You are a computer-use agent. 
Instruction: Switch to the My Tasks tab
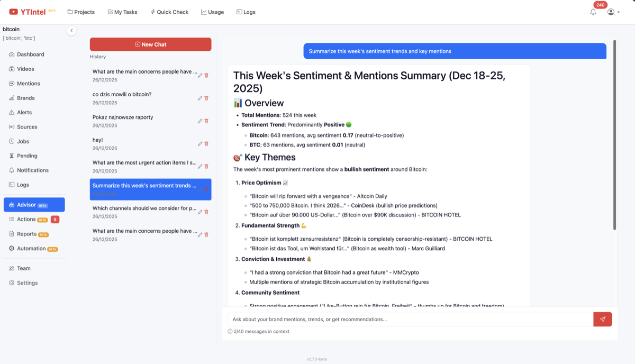click(122, 12)
